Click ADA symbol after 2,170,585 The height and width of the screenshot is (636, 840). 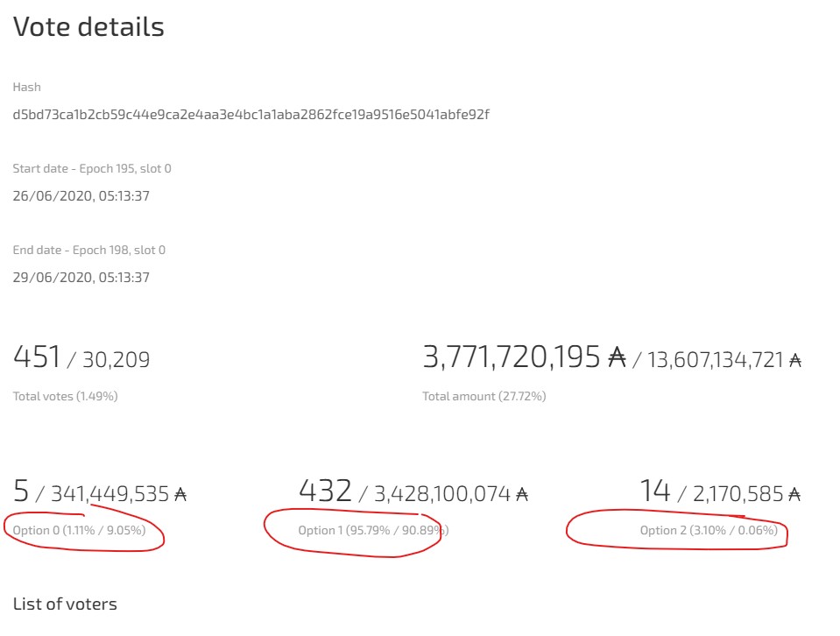pos(794,494)
